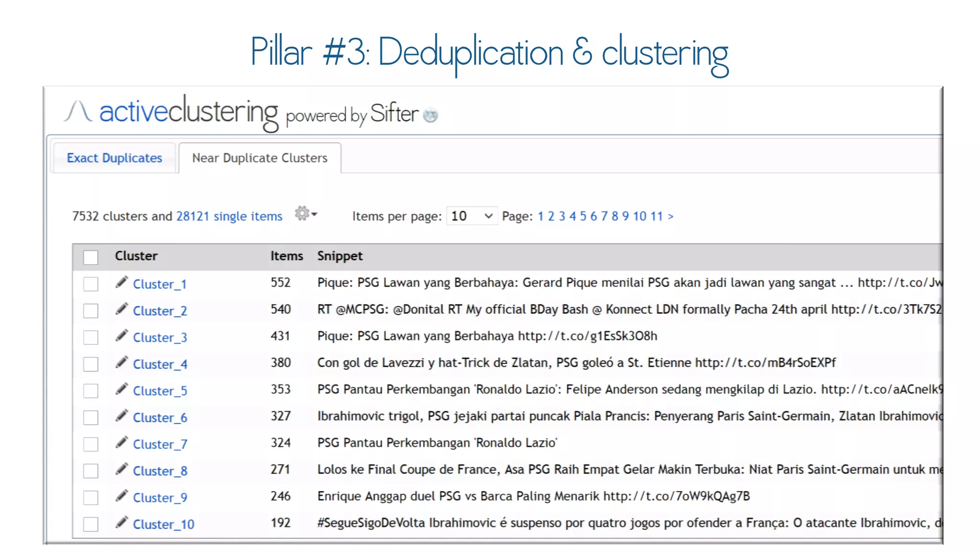Select the Cluster_3 row checkbox

pos(90,338)
